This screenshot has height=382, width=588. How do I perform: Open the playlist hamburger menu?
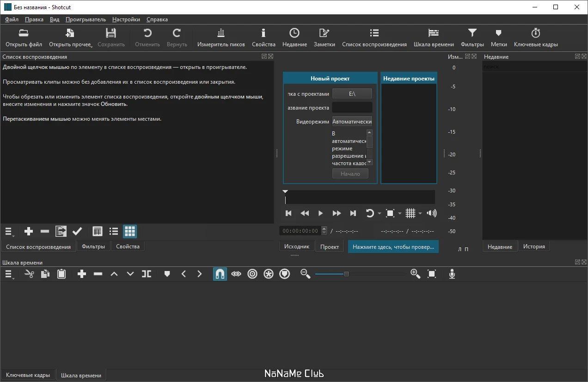[x=9, y=232]
